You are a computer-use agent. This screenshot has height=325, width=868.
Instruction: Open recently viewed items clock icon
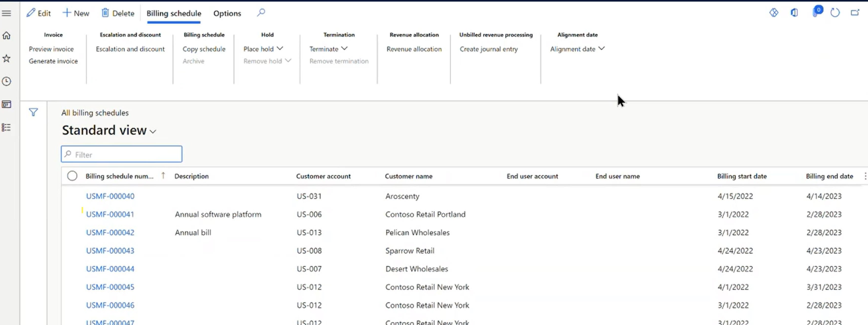coord(6,81)
